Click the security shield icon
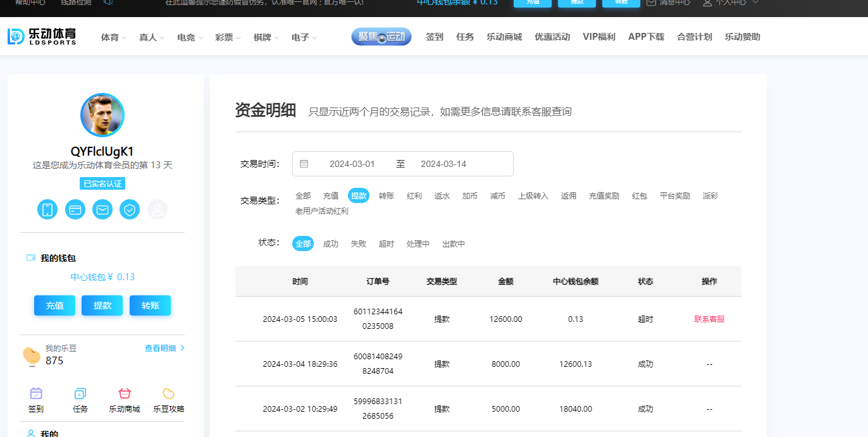The image size is (868, 437). pyautogui.click(x=130, y=209)
